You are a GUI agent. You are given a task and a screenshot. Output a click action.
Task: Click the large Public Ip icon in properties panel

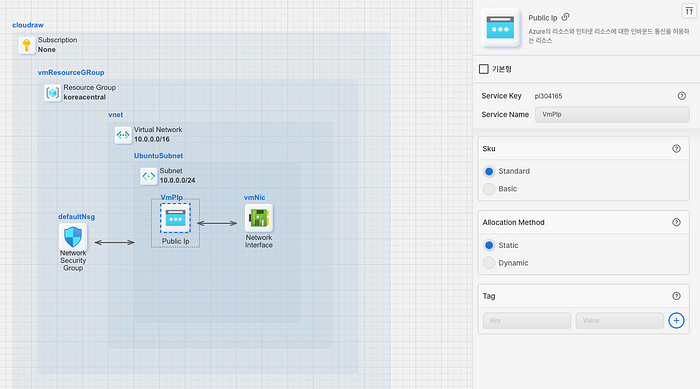point(500,28)
